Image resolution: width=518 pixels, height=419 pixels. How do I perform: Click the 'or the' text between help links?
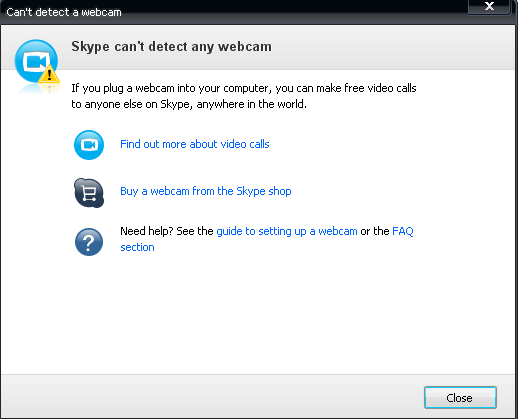375,231
